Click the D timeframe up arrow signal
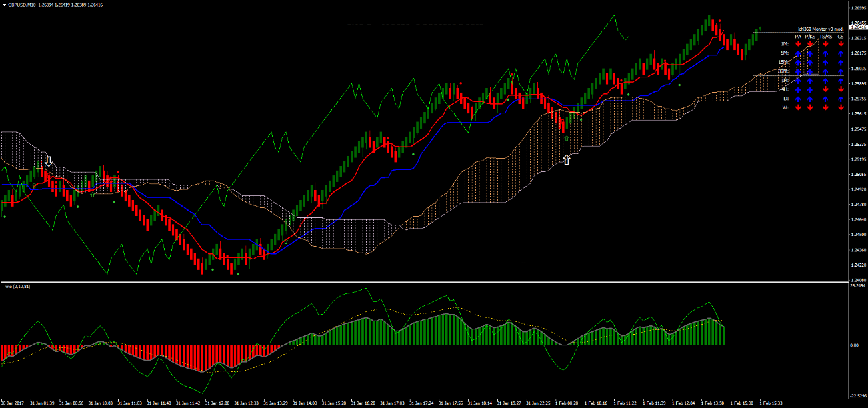Screen dimensions: 868x408 (x=798, y=98)
